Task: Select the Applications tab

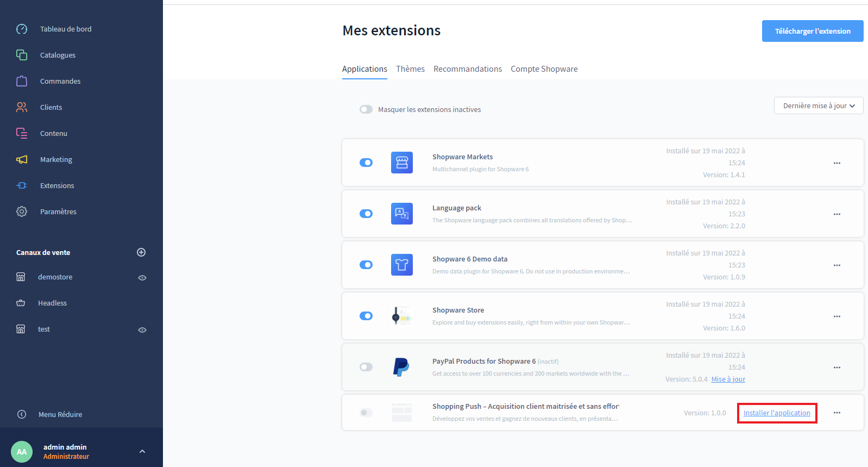Action: (364, 69)
